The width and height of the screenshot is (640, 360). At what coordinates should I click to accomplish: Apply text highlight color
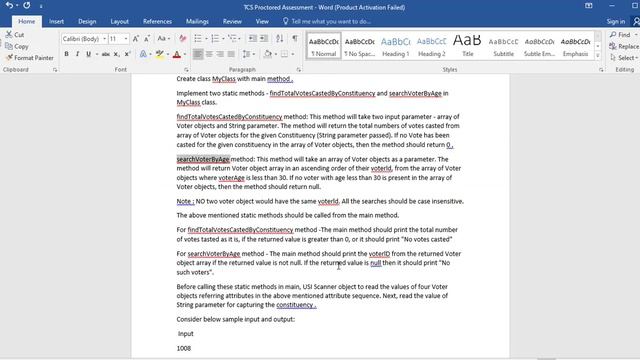160,54
